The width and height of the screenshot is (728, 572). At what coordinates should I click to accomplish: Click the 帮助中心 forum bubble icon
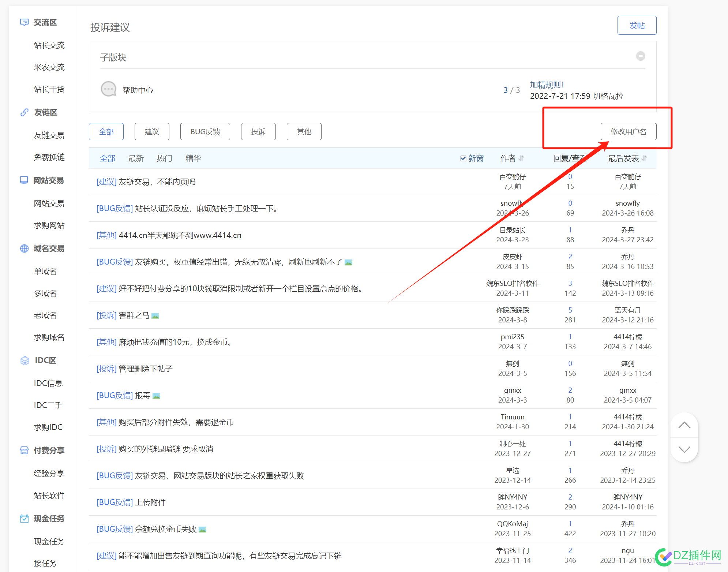coord(108,89)
